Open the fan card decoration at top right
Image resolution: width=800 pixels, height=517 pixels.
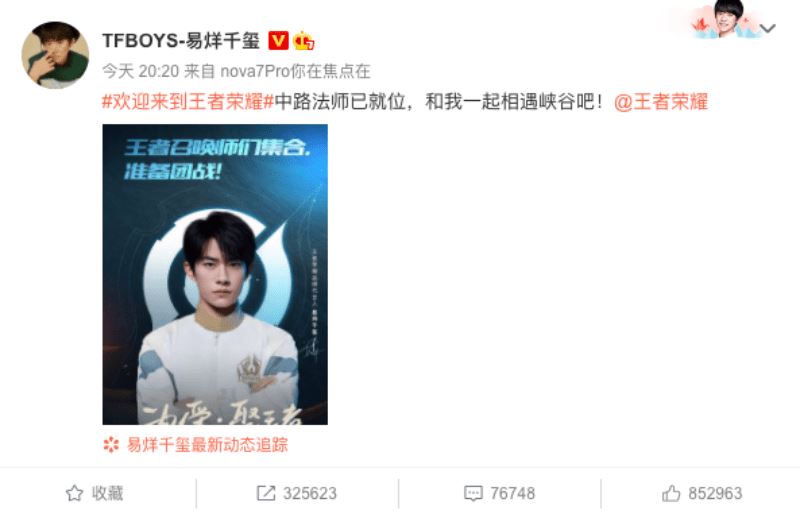[x=722, y=20]
